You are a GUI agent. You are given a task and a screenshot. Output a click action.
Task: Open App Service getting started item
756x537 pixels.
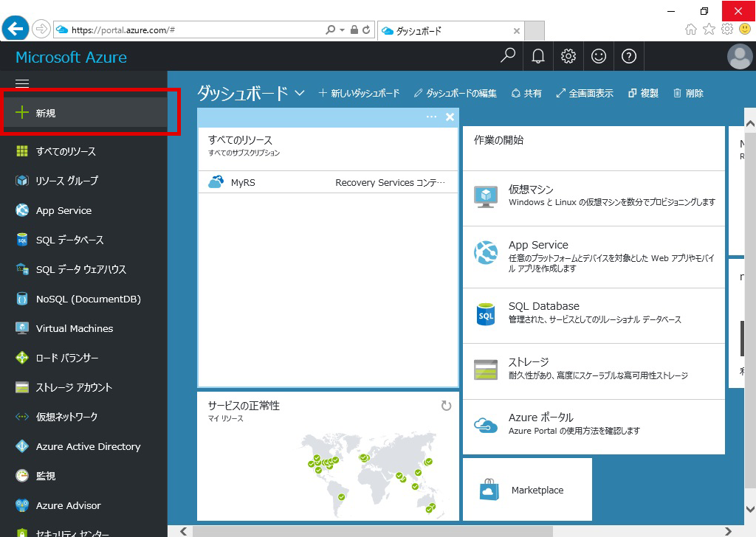[594, 256]
